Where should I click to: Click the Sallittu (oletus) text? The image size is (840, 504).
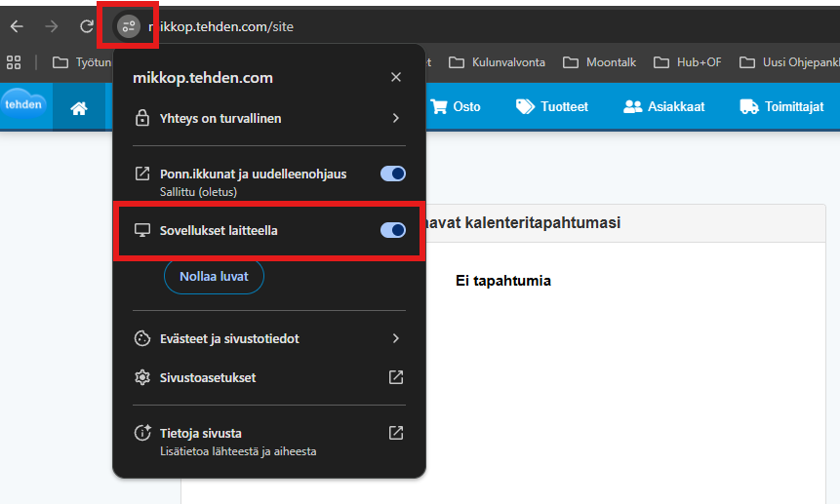pyautogui.click(x=198, y=192)
